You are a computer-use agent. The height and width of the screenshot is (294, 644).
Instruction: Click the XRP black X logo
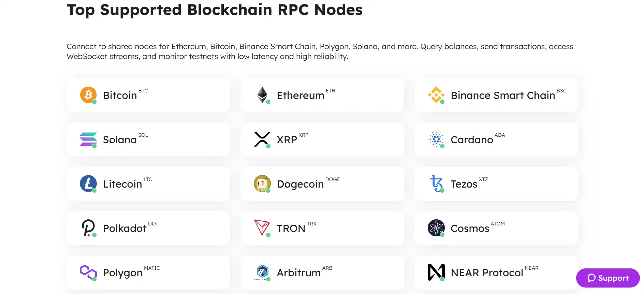262,139
